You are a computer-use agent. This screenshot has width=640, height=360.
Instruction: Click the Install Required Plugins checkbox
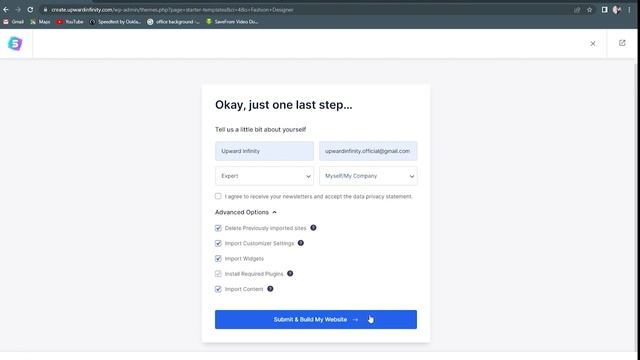pos(218,273)
